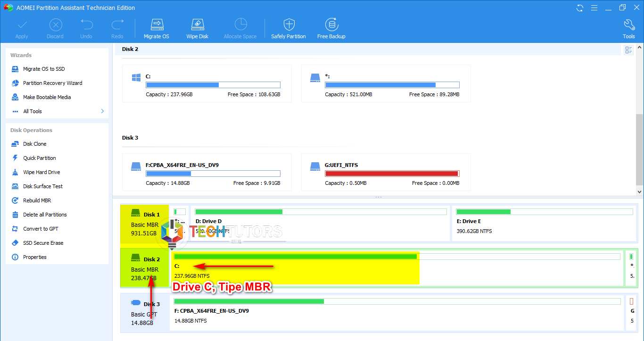Click the Allocate Space icon

tap(240, 25)
